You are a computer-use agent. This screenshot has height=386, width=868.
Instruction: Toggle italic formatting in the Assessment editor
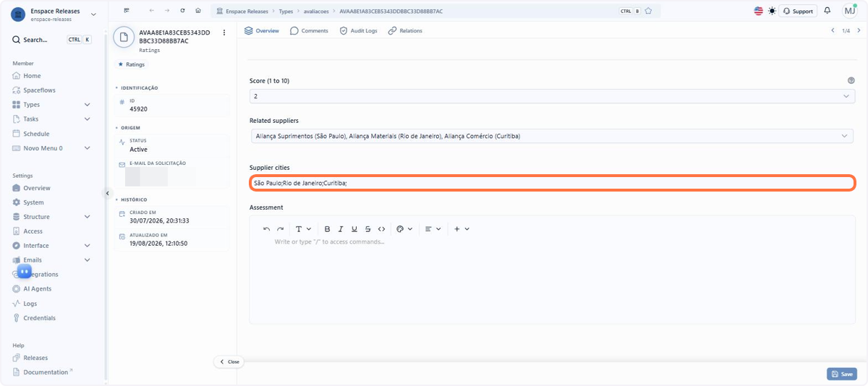341,228
